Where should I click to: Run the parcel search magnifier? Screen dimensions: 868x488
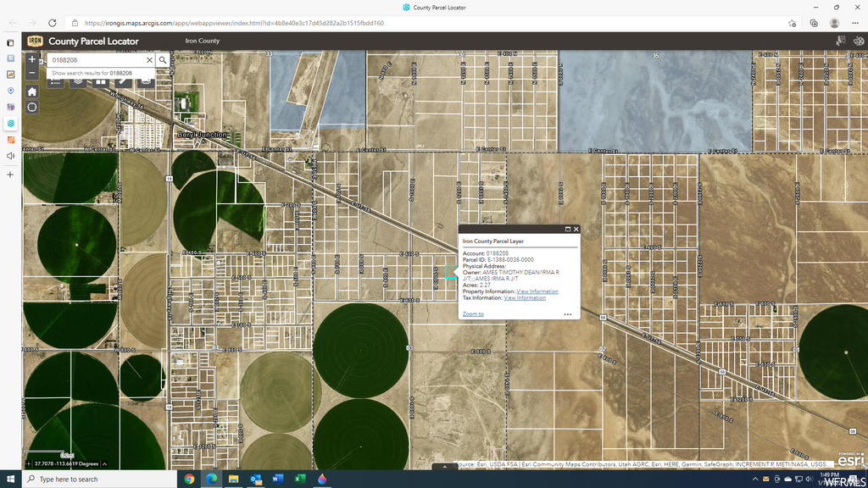pos(163,60)
